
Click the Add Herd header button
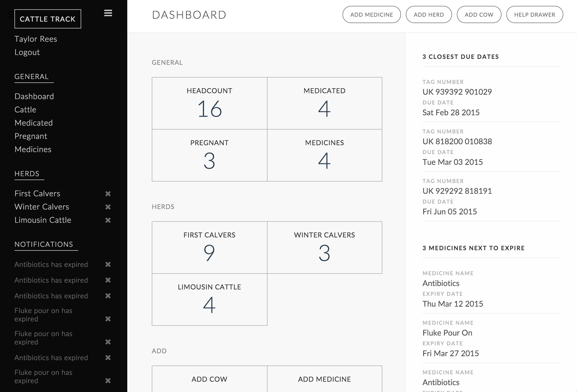click(429, 15)
